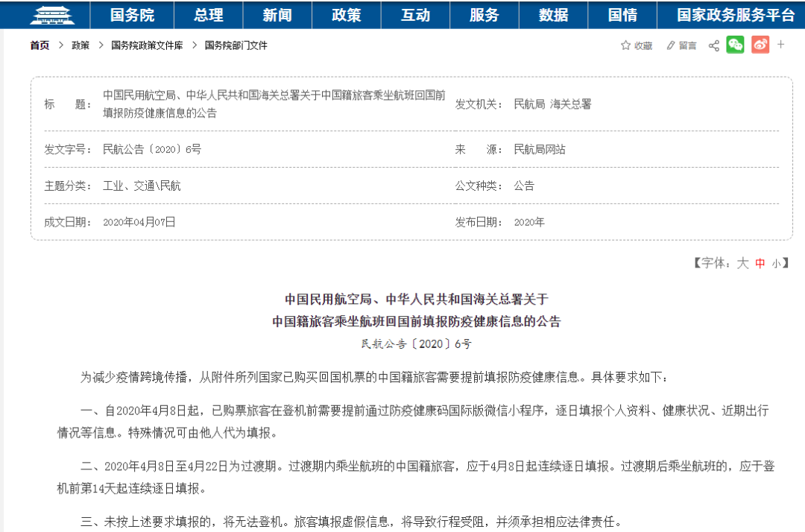Screen dimensions: 805x532
Task: Open 国家政务服务平台 in the navigation bar
Action: point(736,15)
